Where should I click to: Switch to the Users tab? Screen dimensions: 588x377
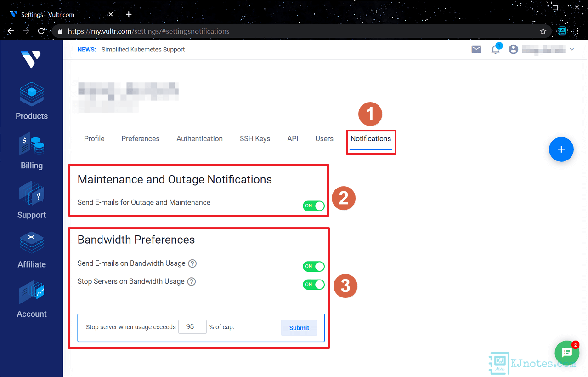pyautogui.click(x=324, y=138)
